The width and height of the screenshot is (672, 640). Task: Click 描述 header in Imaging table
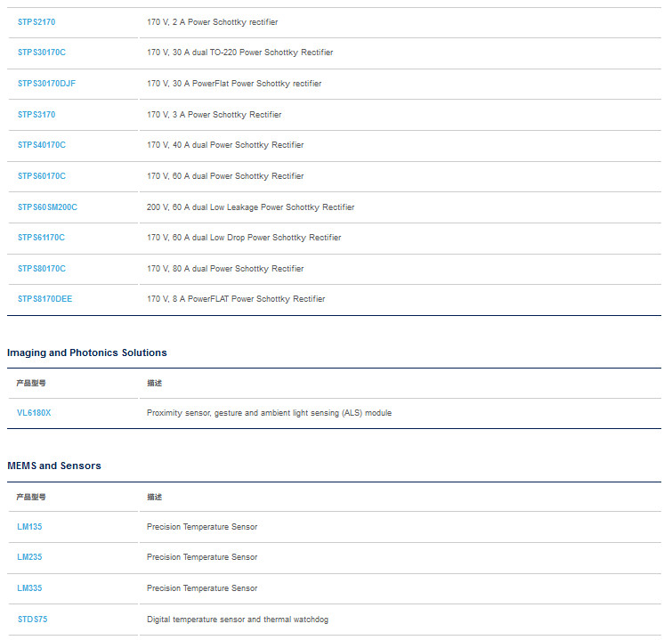(155, 384)
